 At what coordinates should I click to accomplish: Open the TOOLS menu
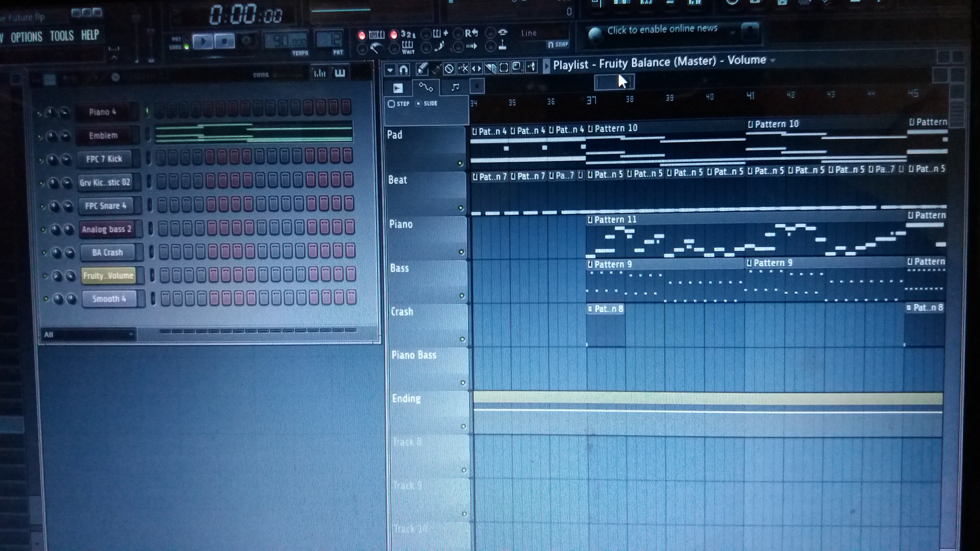[62, 36]
